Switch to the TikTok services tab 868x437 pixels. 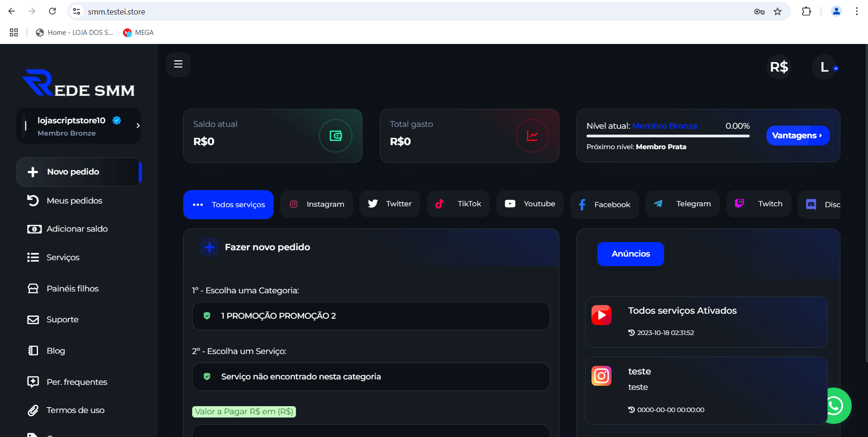pos(458,204)
